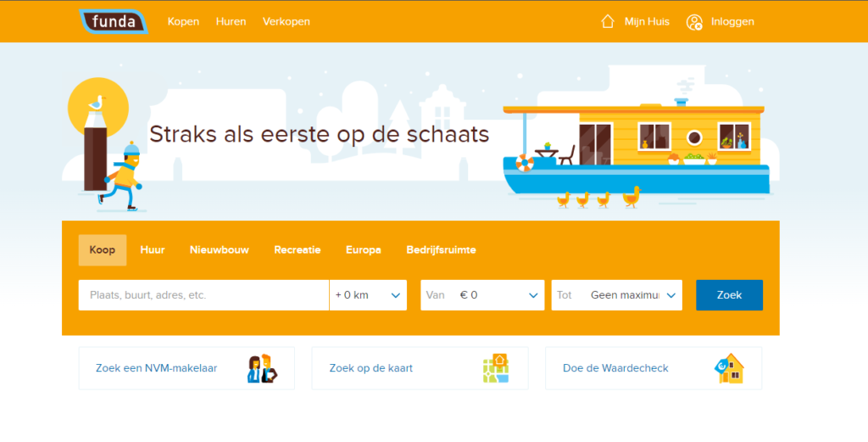The height and width of the screenshot is (442, 868).
Task: Click the headline Straks als eerste op de schaats
Action: point(320,134)
